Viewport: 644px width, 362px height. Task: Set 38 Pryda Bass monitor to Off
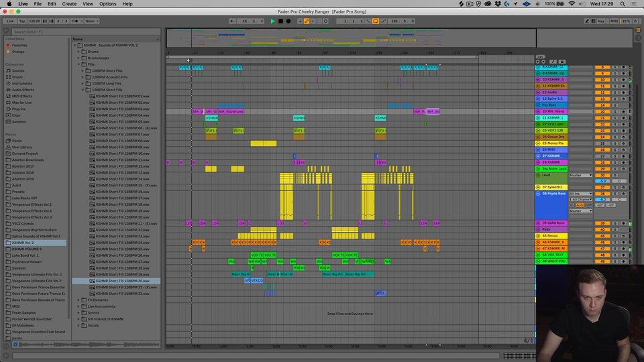589,205
